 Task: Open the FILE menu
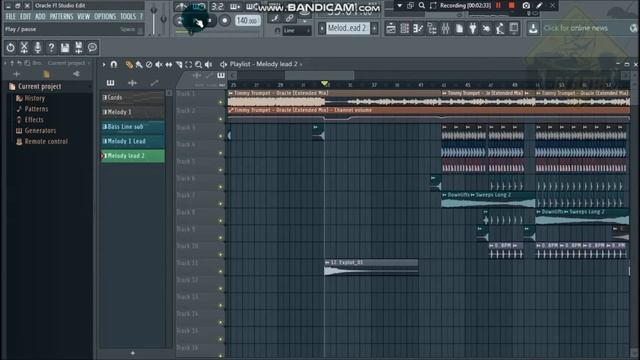click(11, 16)
